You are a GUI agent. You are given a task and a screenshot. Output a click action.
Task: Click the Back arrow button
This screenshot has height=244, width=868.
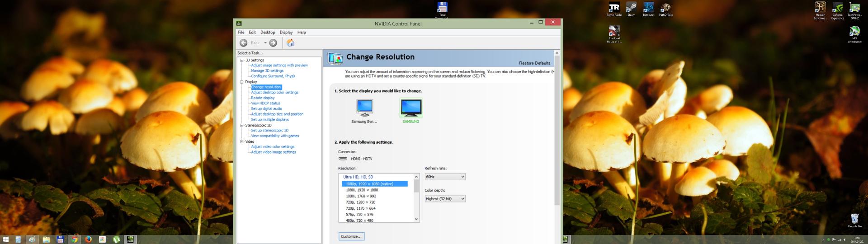(243, 42)
